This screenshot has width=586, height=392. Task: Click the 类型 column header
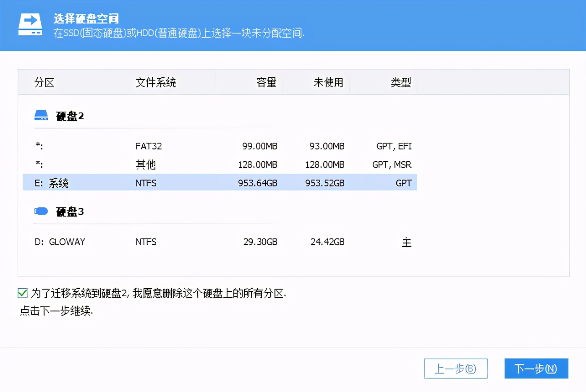click(400, 82)
